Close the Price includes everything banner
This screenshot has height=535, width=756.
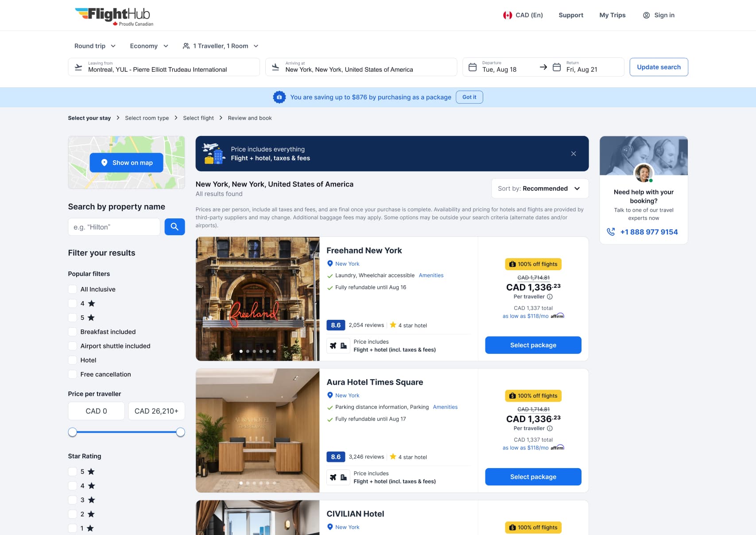(x=574, y=154)
